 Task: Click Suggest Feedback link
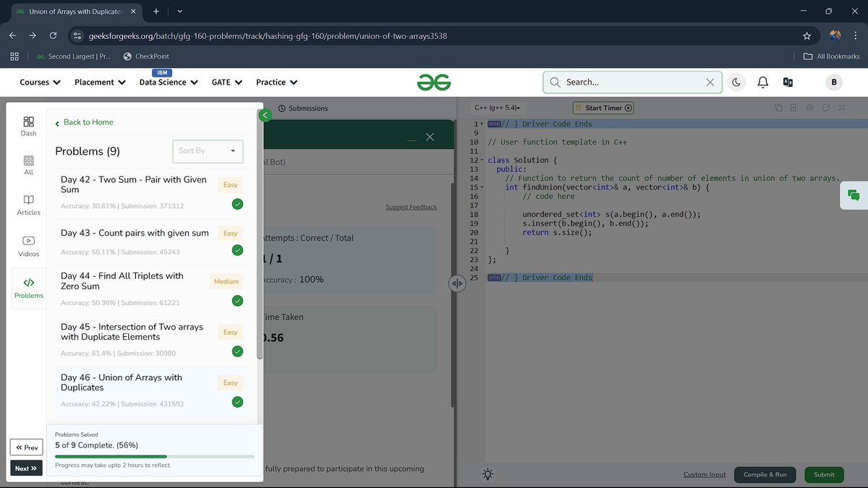tap(411, 207)
